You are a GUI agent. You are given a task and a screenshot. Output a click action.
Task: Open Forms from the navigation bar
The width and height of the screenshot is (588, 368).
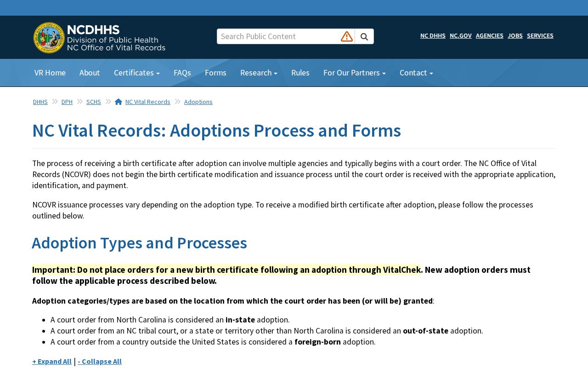click(x=215, y=73)
